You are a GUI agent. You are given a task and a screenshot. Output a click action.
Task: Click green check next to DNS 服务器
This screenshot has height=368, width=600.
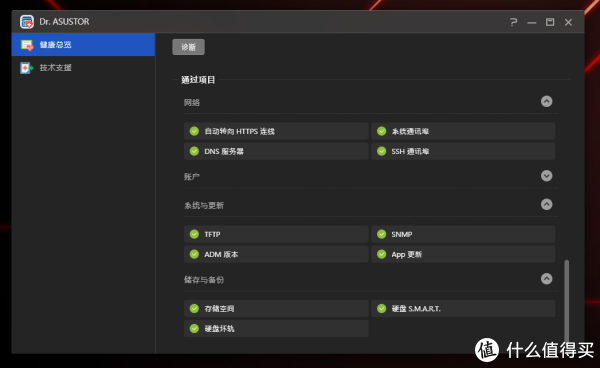[194, 151]
